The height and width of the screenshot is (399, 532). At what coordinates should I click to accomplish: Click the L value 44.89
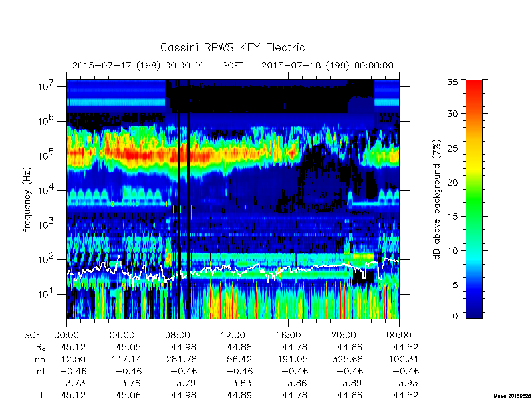(x=239, y=395)
